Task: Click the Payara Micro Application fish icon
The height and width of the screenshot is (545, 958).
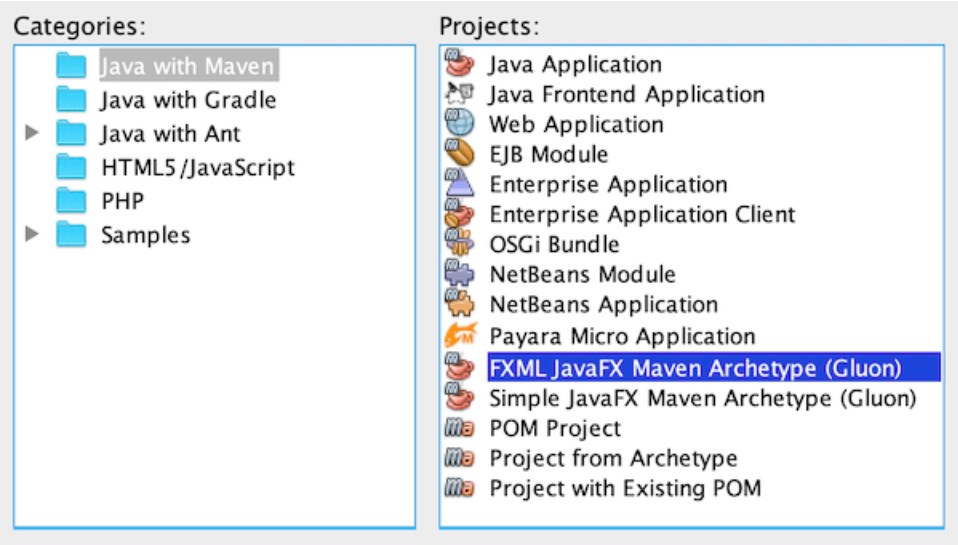Action: [x=461, y=335]
